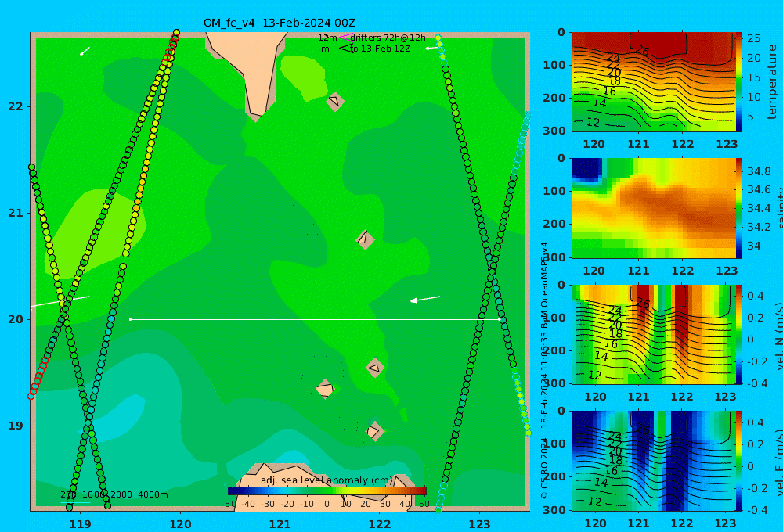The width and height of the screenshot is (783, 532).
Task: Open the vel. E cross-section panel
Action: point(653,461)
